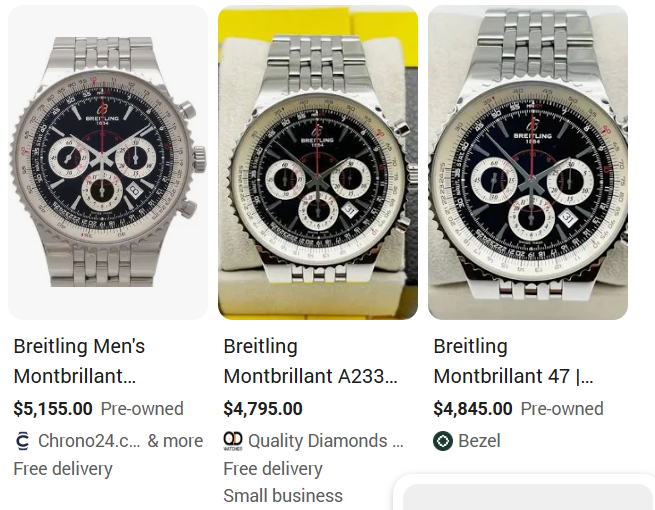Viewport: 655px width, 510px height.
Task: Visit the Chrono24 seller name link
Action: click(89, 441)
